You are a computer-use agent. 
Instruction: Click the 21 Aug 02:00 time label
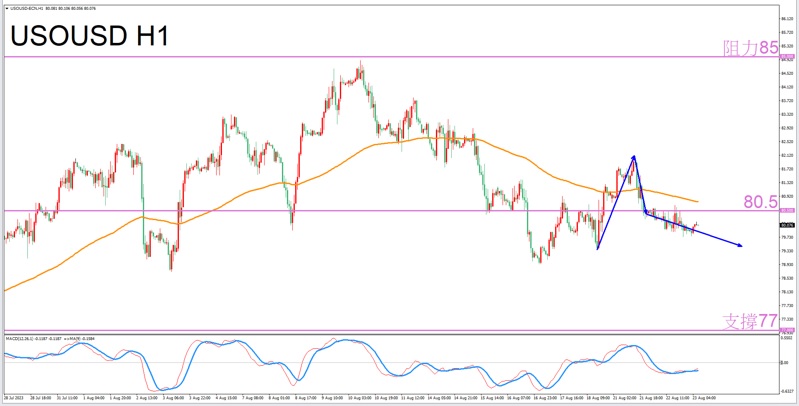[x=624, y=397]
